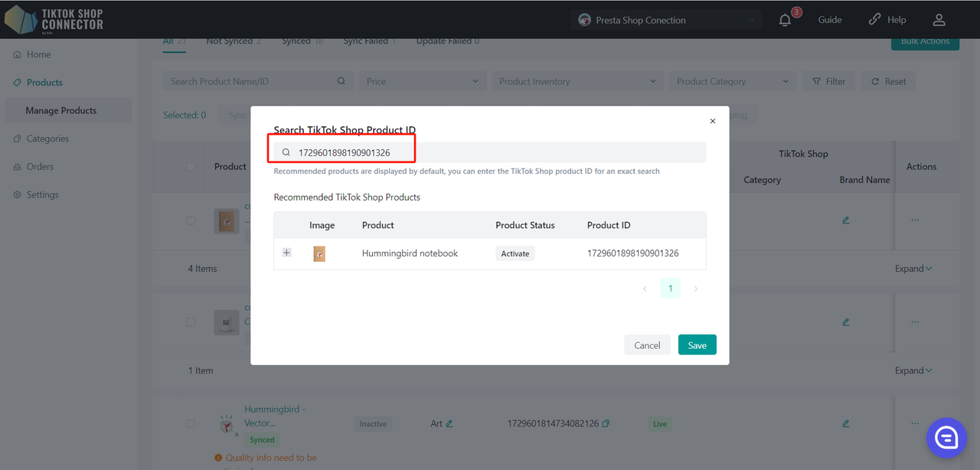
Task: Select the Hummingbird Vector row checkbox
Action: [x=191, y=423]
